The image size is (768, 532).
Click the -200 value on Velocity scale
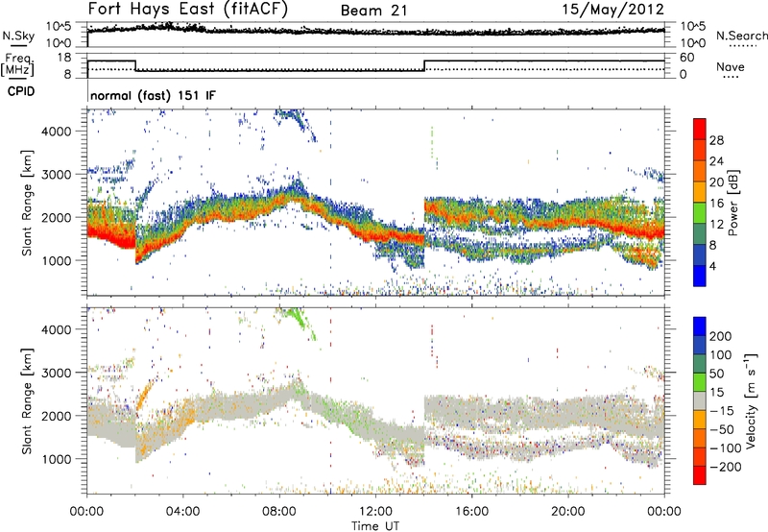[726, 467]
